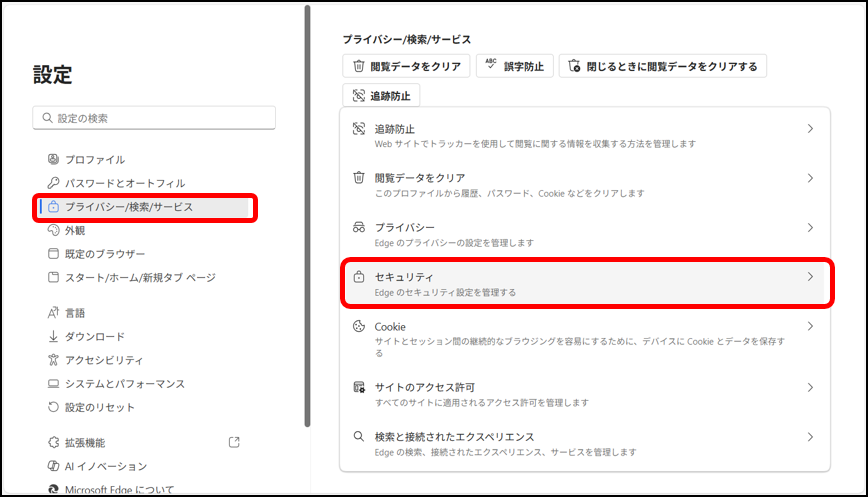Expand the サイトのアクセス許可 row chevron
The height and width of the screenshot is (497, 868).
(810, 387)
